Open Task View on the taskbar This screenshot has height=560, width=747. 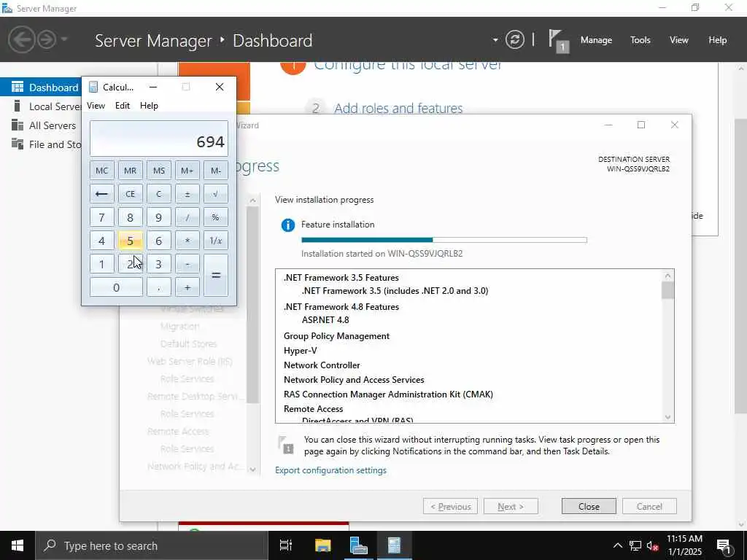coord(286,545)
